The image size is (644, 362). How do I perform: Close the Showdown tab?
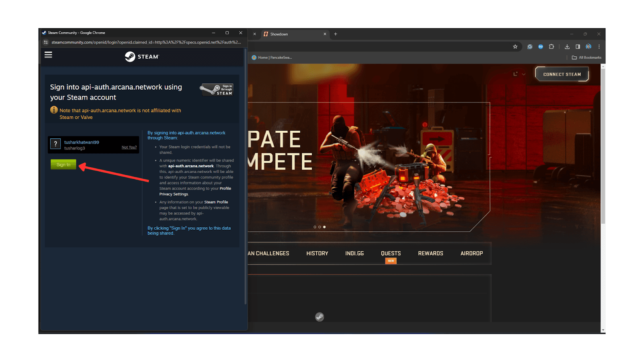pos(325,34)
